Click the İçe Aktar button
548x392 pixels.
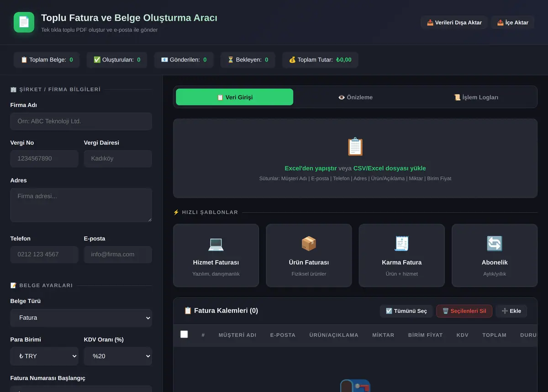513,22
